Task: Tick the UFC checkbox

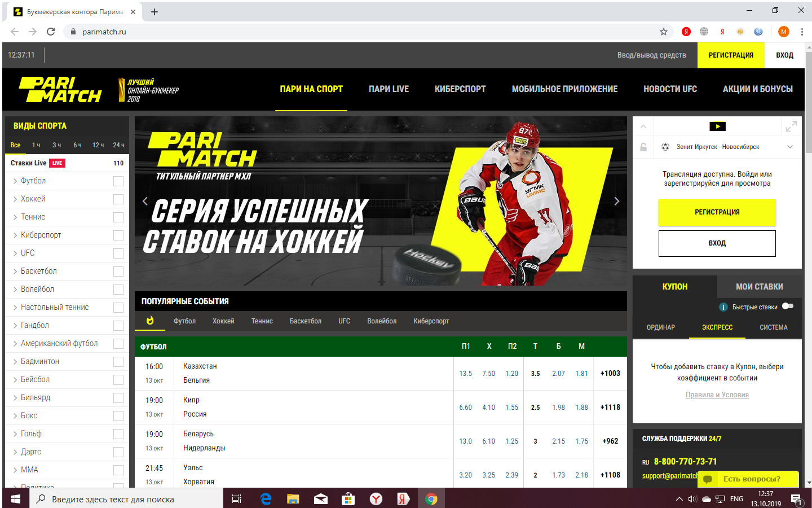Action: [x=118, y=253]
